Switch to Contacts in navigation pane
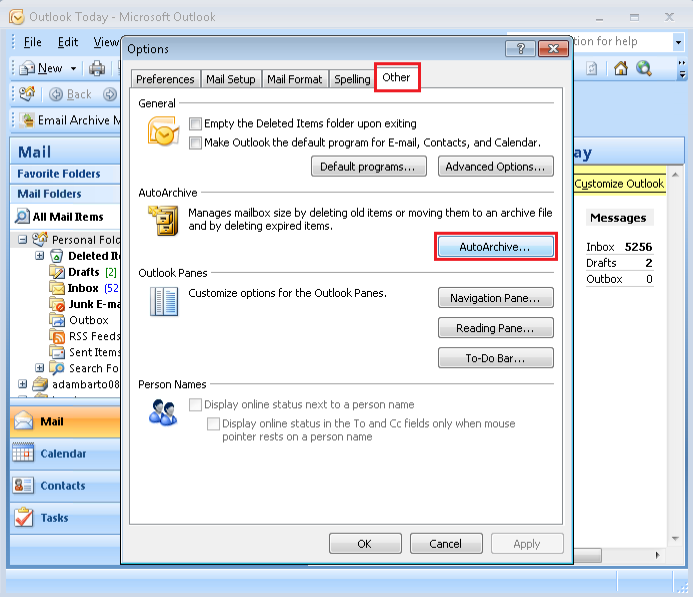The image size is (693, 597). [x=65, y=486]
